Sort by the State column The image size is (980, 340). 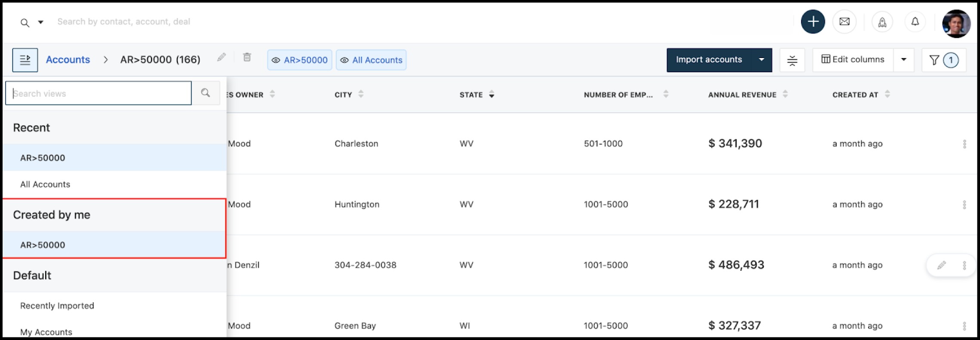[x=492, y=95]
